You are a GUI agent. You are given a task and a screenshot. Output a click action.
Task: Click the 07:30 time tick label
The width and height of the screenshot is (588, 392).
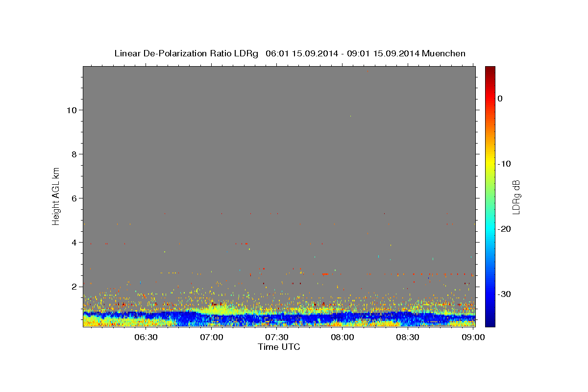[277, 337]
